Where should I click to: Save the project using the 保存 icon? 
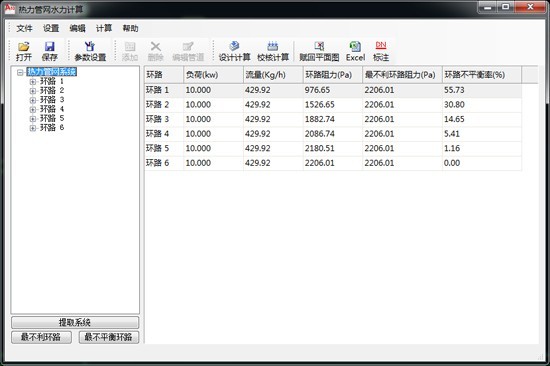click(49, 51)
